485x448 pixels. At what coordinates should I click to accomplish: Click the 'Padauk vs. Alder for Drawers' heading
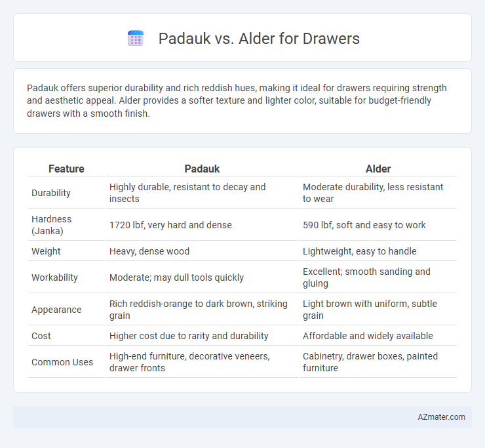pos(259,39)
